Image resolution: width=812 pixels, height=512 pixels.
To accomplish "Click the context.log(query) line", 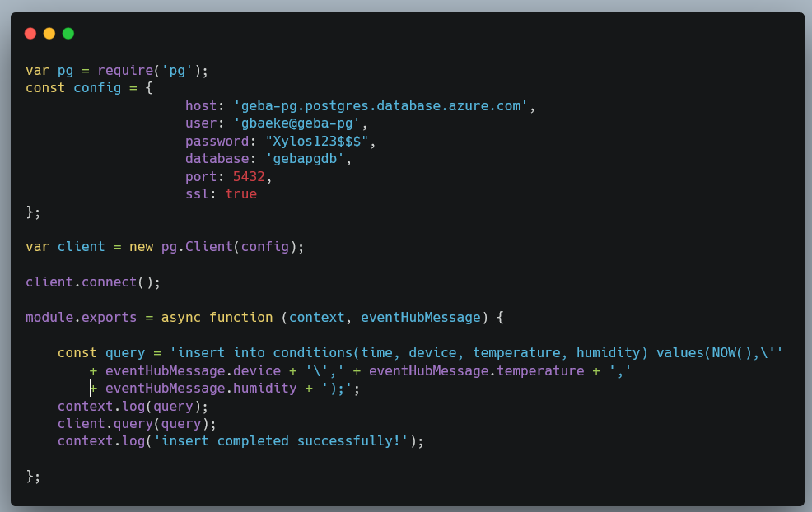I will pyautogui.click(x=133, y=407).
